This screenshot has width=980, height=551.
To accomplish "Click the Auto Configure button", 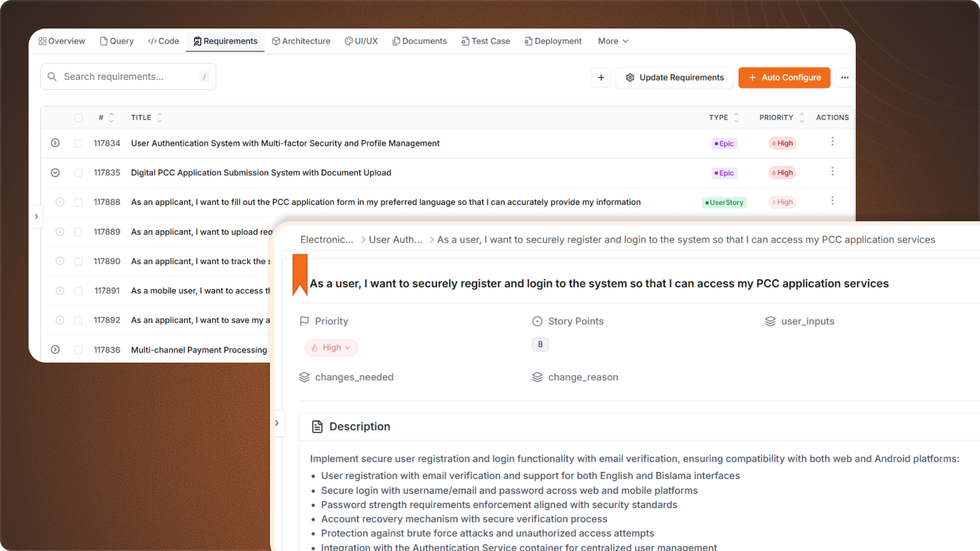I will pyautogui.click(x=784, y=77).
